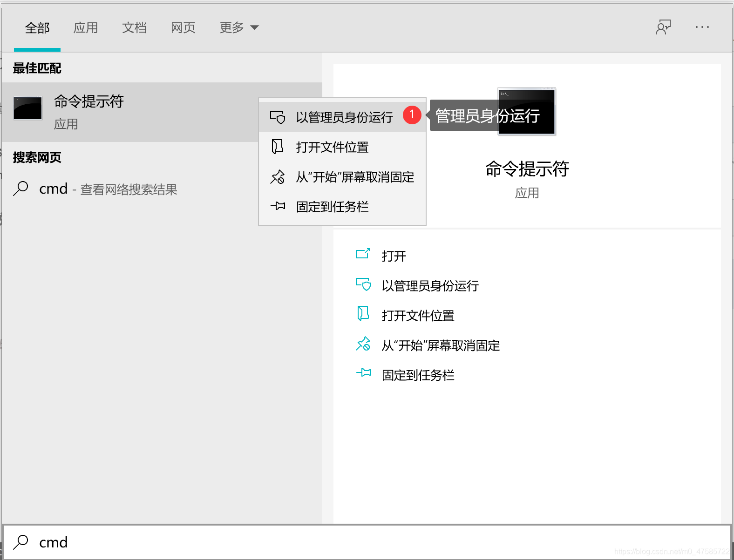Click the open icon in right panel
The image size is (734, 560).
363,254
